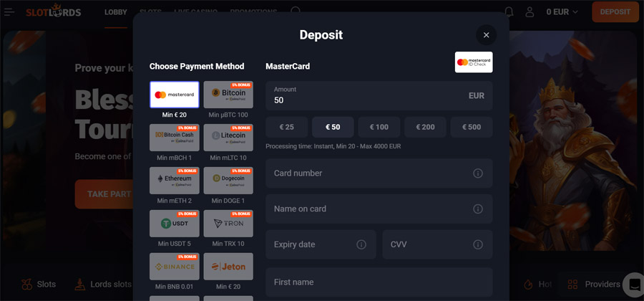Image resolution: width=644 pixels, height=301 pixels.
Task: Select Binance payment method
Action: pyautogui.click(x=175, y=267)
